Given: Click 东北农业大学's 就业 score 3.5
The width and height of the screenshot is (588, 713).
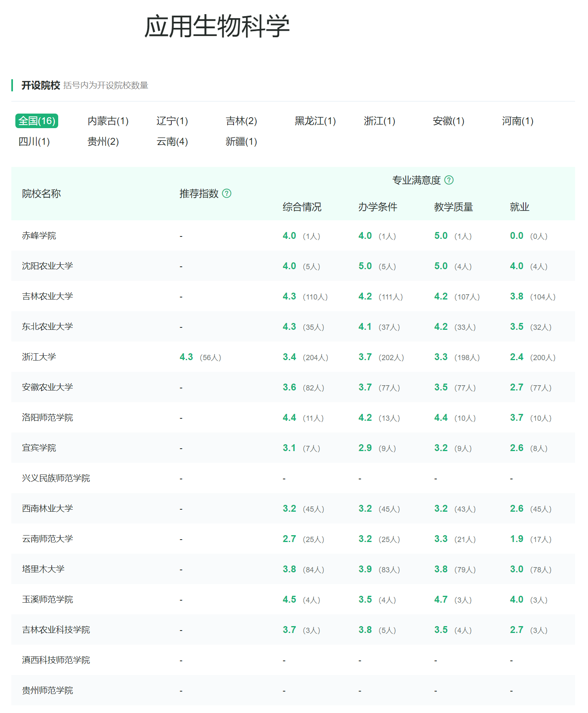Looking at the screenshot, I should [516, 327].
